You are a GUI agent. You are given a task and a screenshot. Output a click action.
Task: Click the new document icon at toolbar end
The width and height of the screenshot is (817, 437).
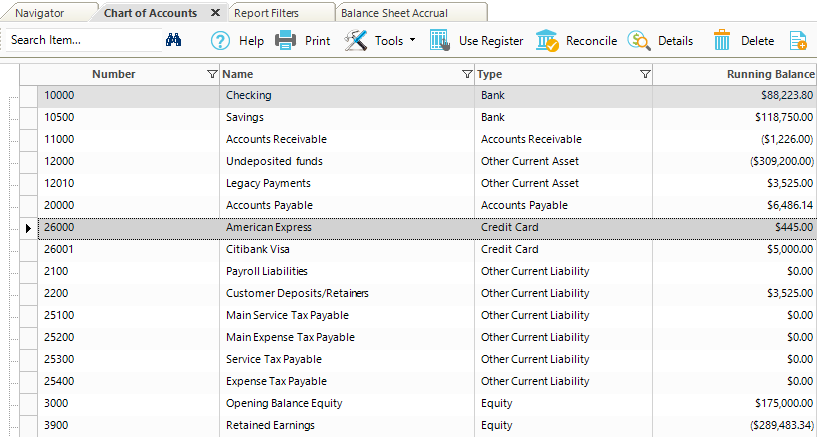(x=797, y=41)
